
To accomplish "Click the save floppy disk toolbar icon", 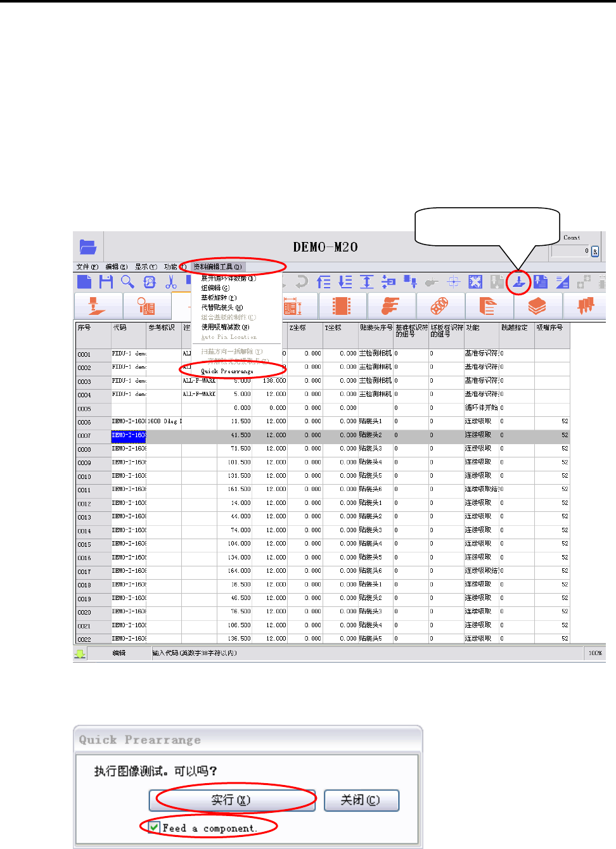I will (106, 282).
